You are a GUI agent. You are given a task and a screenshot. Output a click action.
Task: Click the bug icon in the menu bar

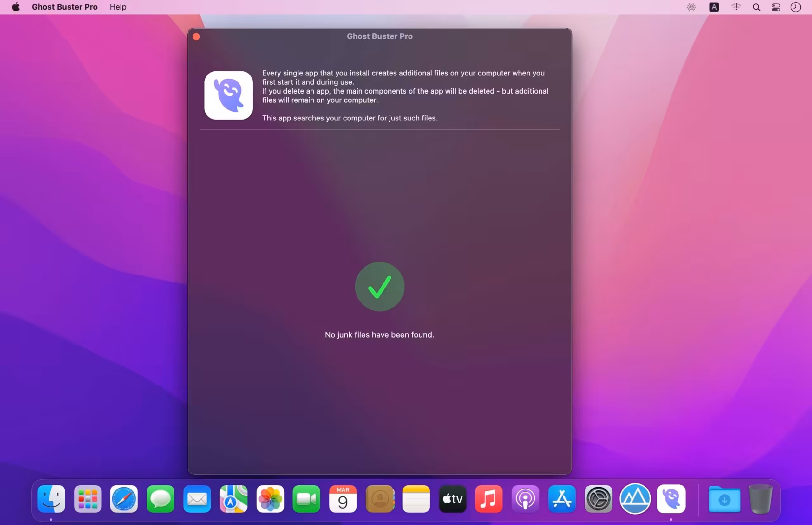[x=691, y=7]
